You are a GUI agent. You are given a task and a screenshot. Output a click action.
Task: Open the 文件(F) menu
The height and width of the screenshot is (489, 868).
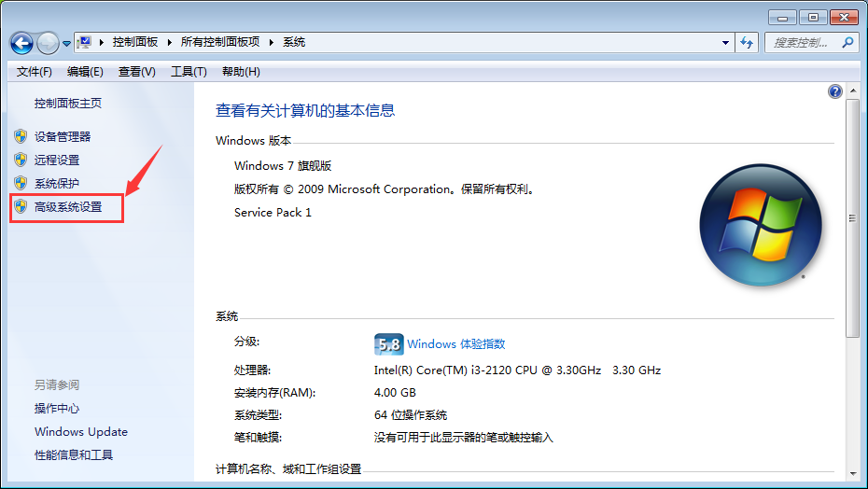35,72
